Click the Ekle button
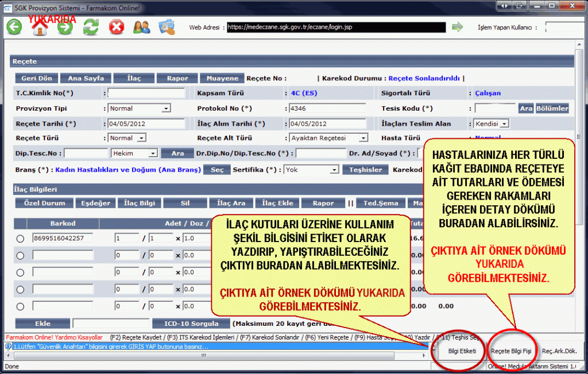 [42, 324]
